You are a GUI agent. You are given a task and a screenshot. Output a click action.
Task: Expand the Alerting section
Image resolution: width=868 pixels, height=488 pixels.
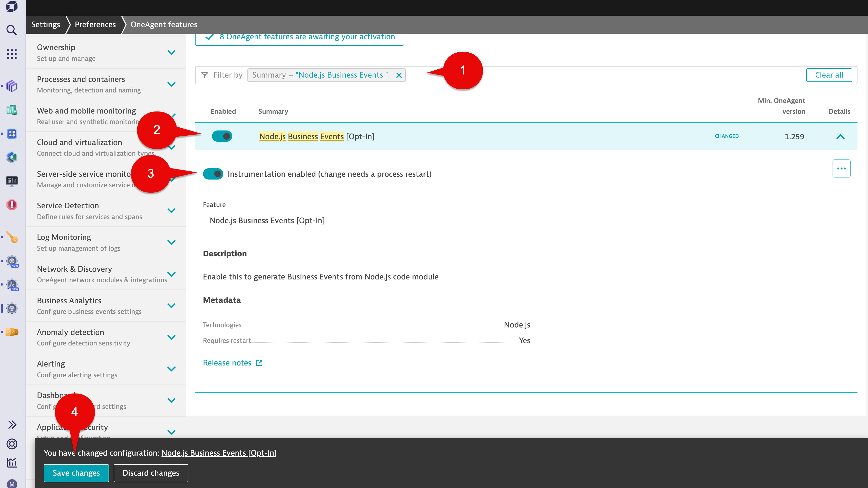pyautogui.click(x=171, y=369)
